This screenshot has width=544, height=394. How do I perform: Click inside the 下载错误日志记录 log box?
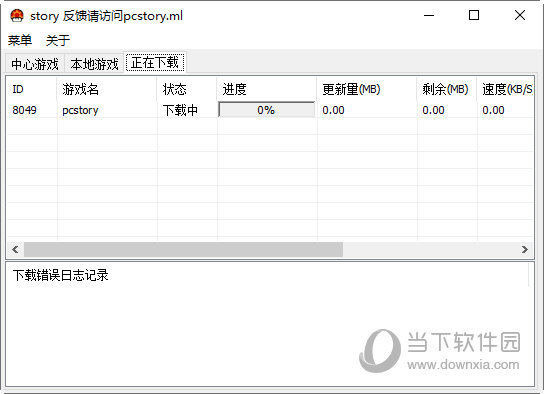pyautogui.click(x=270, y=324)
